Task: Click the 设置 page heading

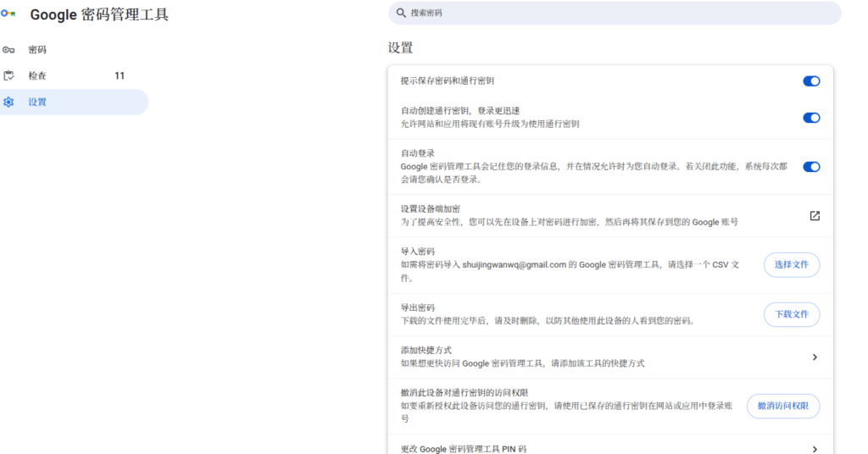Action: click(400, 48)
